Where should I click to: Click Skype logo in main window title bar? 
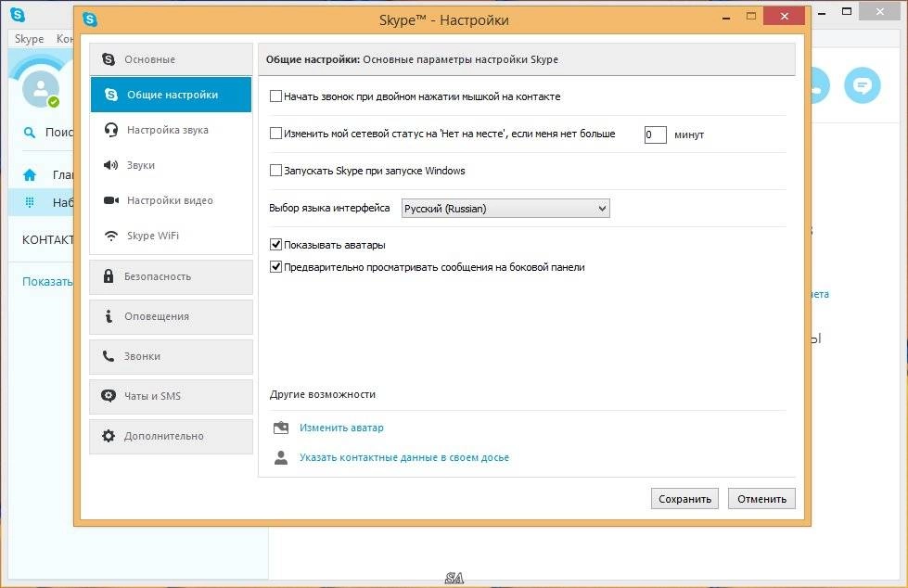[x=18, y=15]
